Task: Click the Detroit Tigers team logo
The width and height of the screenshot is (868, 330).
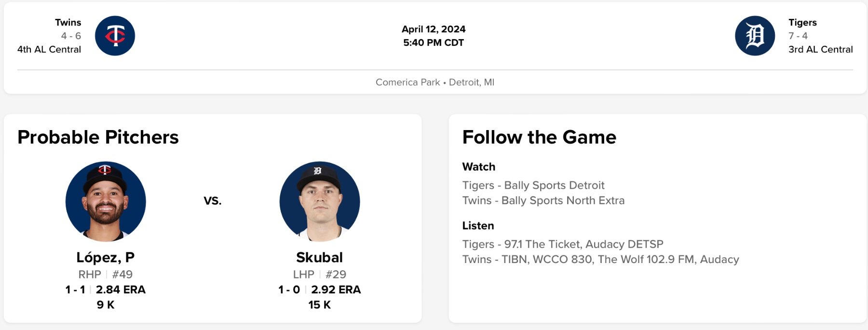Action: tap(755, 36)
